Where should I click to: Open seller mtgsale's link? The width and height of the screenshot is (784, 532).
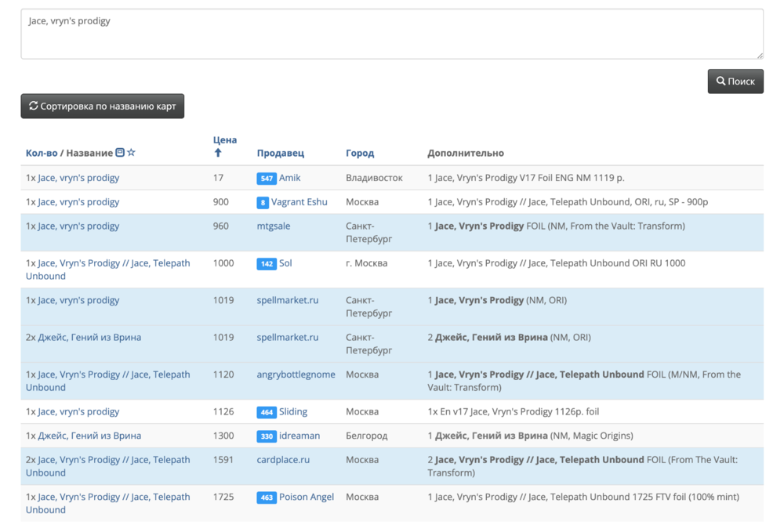click(273, 226)
